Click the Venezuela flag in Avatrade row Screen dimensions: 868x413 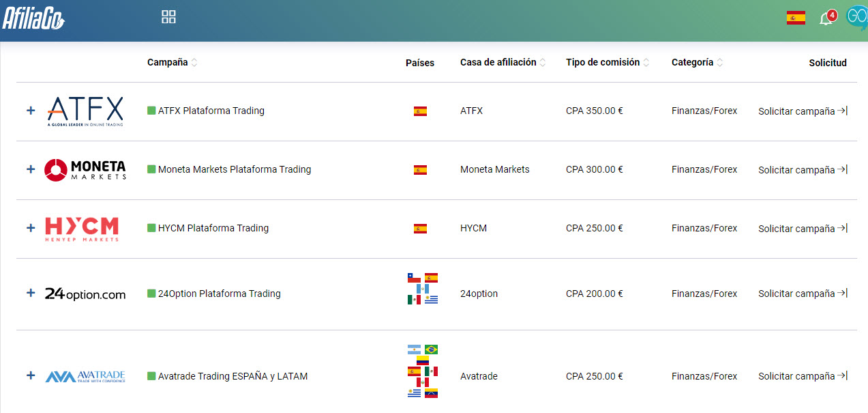pyautogui.click(x=431, y=393)
